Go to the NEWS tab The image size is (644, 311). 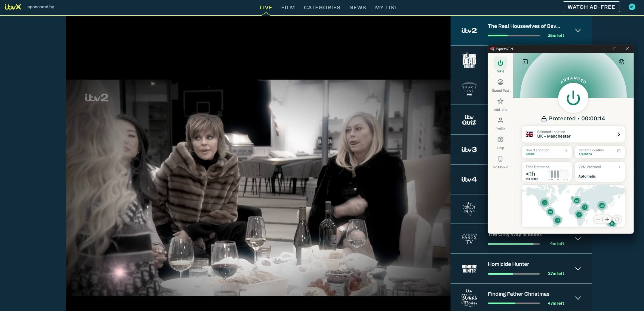tap(357, 8)
